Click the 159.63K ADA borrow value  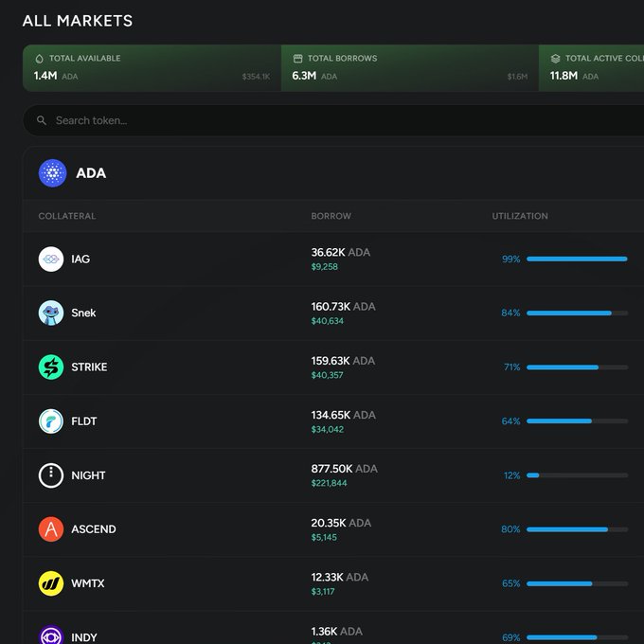[343, 361]
